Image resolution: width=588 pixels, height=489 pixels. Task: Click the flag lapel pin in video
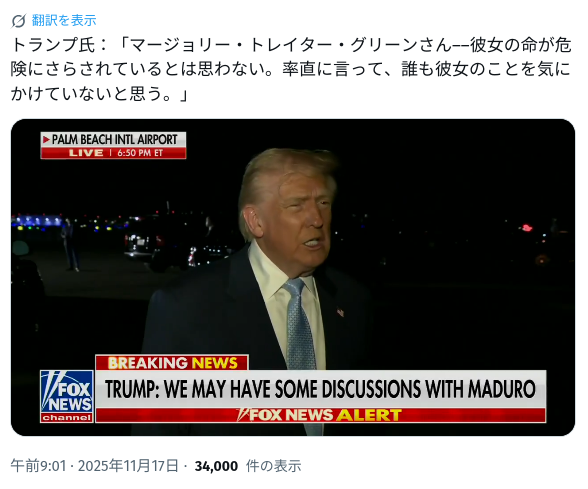[x=340, y=312]
